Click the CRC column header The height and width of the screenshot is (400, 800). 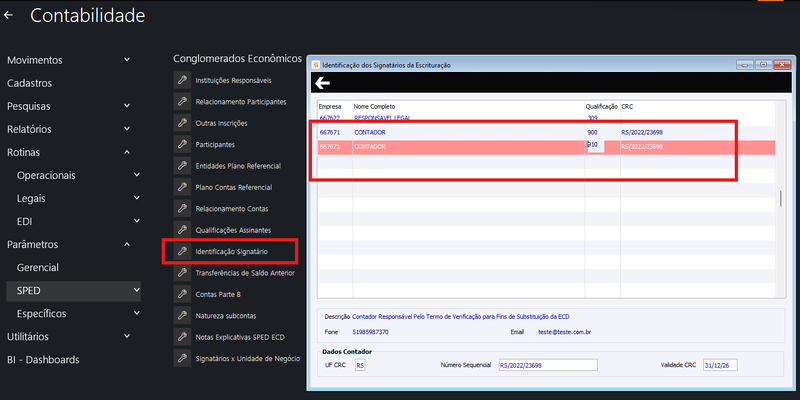(627, 107)
